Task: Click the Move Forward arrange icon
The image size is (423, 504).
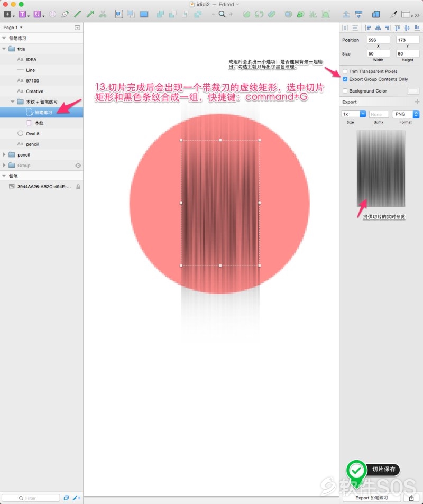Action: (346, 14)
